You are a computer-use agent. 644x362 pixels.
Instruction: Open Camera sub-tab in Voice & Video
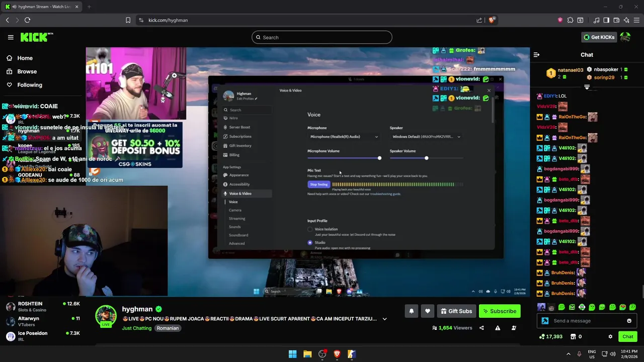pyautogui.click(x=235, y=210)
